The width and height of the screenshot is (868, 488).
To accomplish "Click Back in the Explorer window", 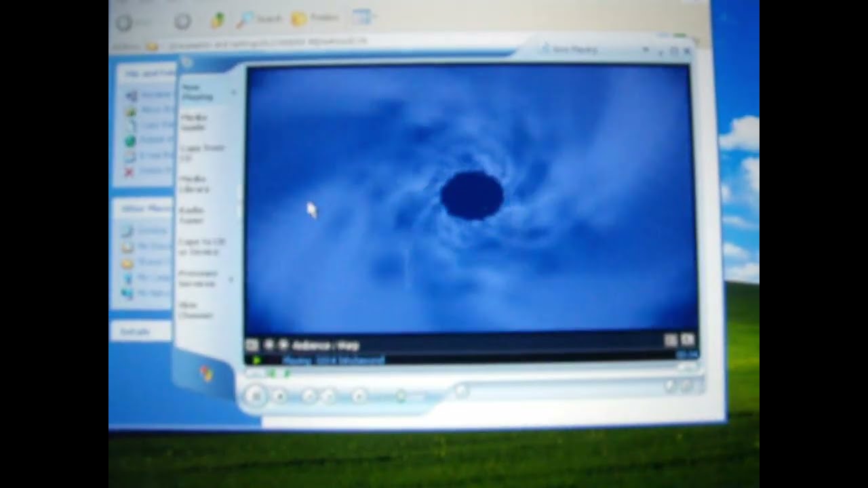I will [x=124, y=22].
